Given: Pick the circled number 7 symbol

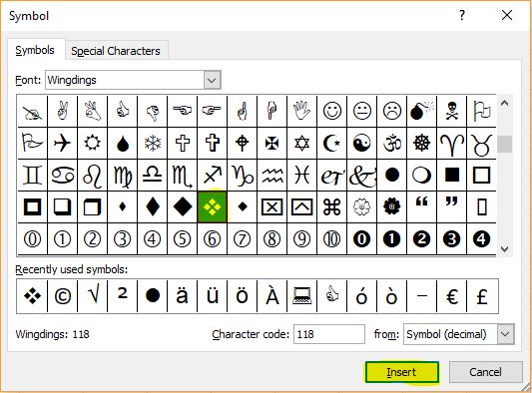Looking at the screenshot, I should tap(242, 239).
